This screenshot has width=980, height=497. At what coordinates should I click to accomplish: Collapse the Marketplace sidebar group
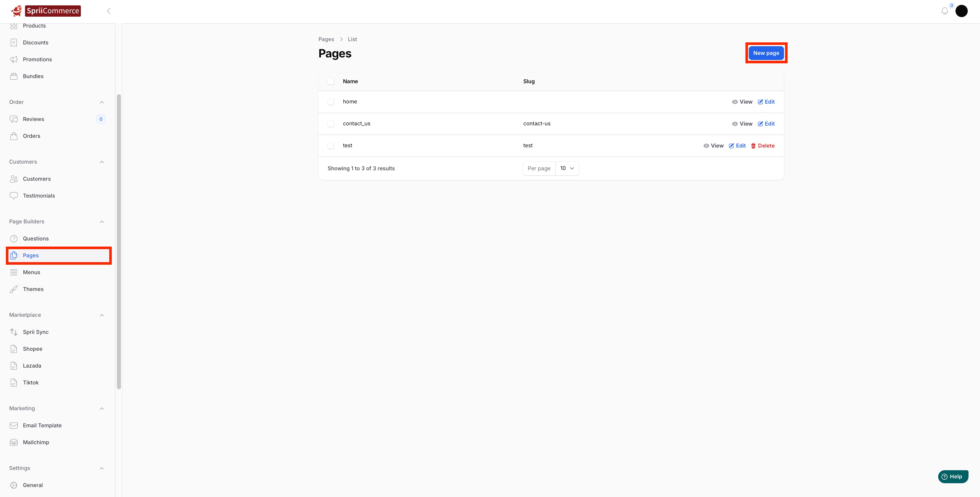[102, 315]
